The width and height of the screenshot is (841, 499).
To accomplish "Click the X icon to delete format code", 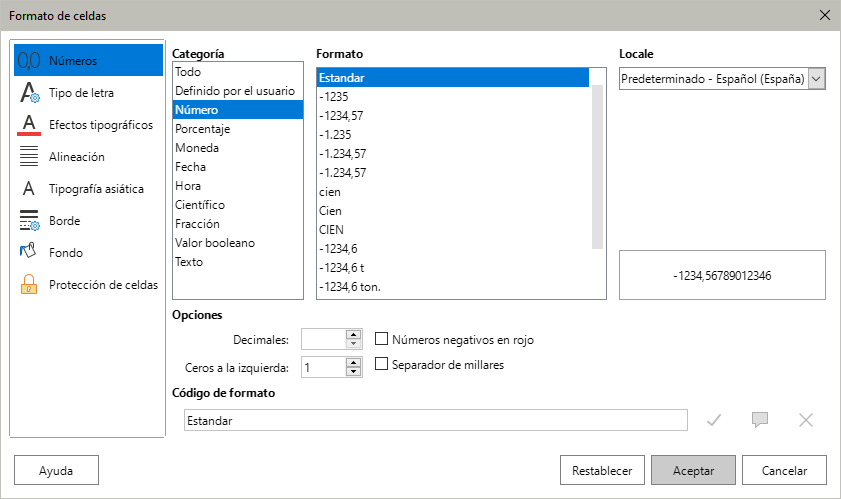I will 806,420.
